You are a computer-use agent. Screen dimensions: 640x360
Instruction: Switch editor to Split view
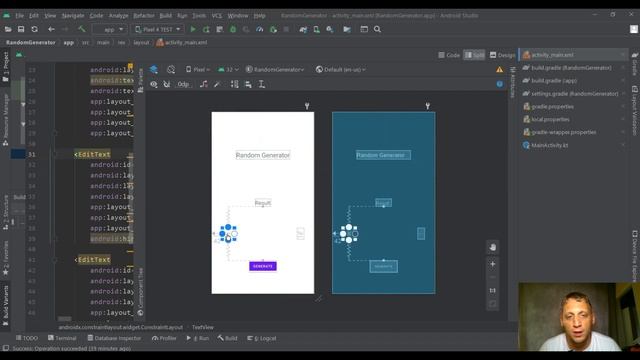coord(474,55)
